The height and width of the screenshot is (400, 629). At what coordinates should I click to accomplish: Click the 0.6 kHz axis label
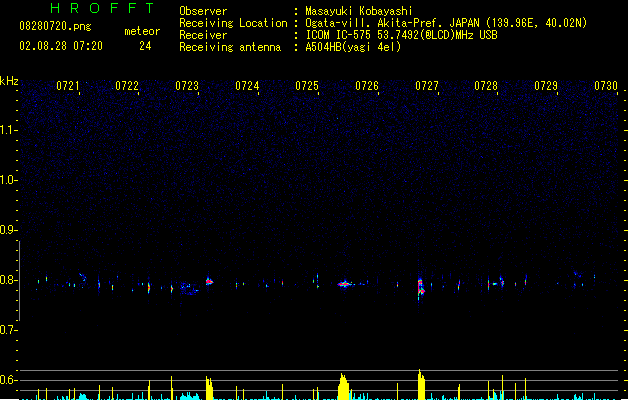click(8, 380)
